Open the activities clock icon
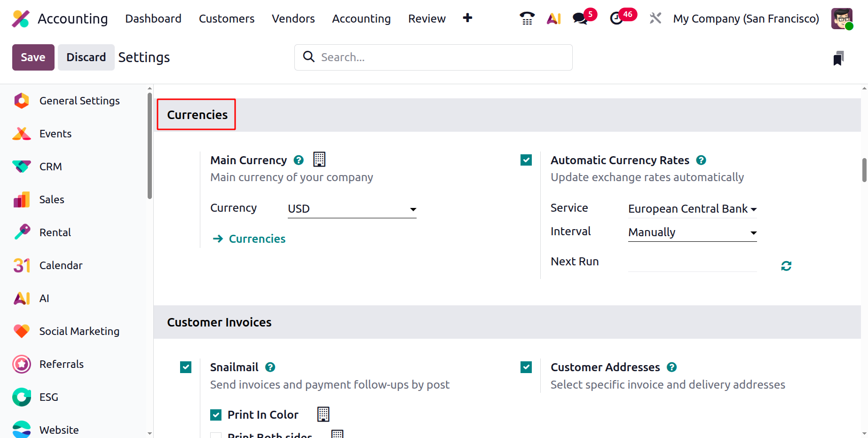Image resolution: width=868 pixels, height=438 pixels. click(x=616, y=18)
